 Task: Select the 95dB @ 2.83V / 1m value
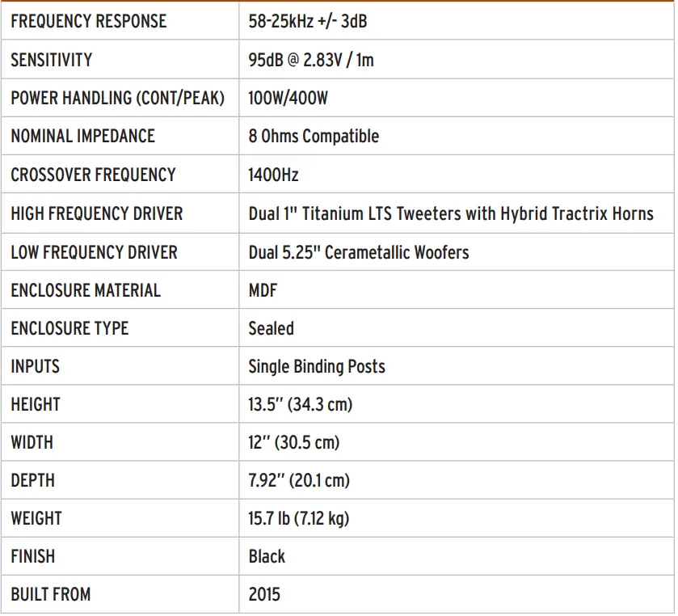pos(311,60)
